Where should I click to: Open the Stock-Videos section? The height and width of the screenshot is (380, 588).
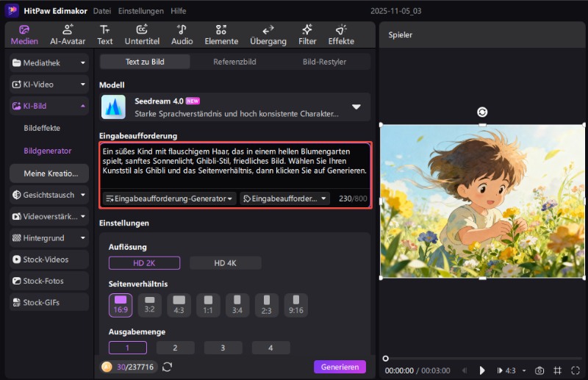(49, 259)
